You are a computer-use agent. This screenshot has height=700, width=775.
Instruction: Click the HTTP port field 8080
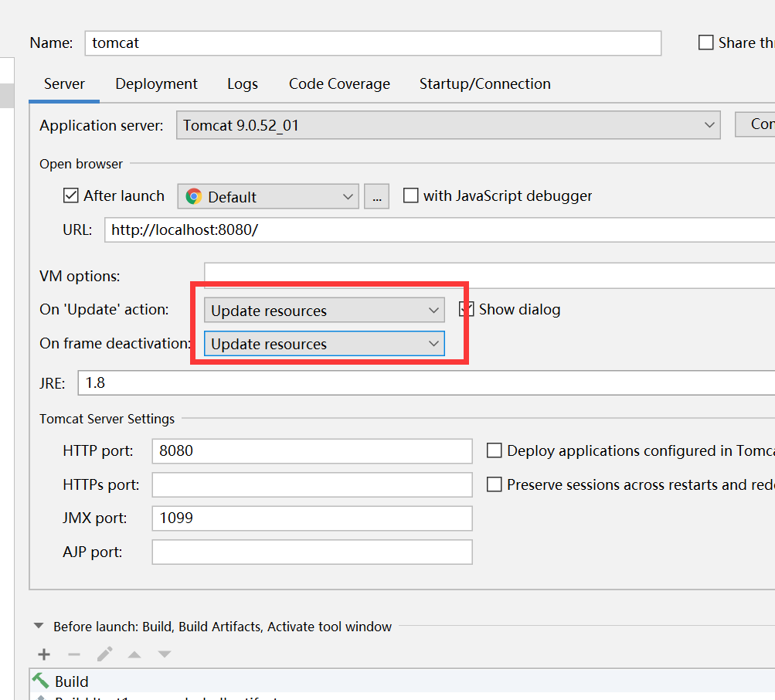pyautogui.click(x=312, y=451)
